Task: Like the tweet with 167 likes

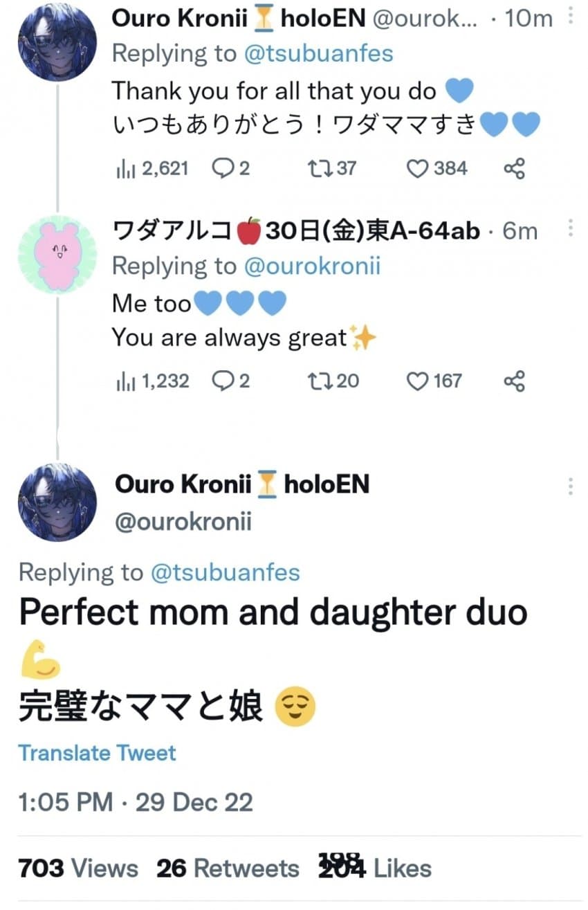Action: [418, 381]
